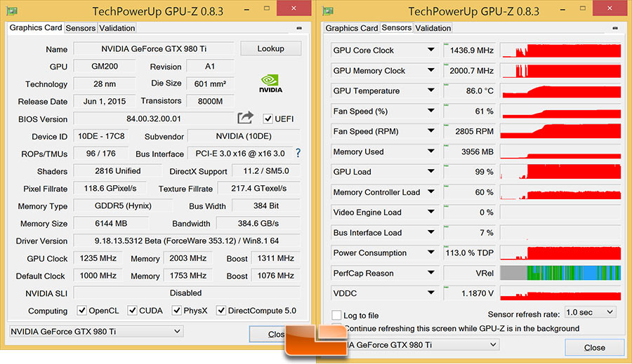Toggle the UEFI checkbox
Image resolution: width=632 pixels, height=364 pixels.
[x=268, y=119]
